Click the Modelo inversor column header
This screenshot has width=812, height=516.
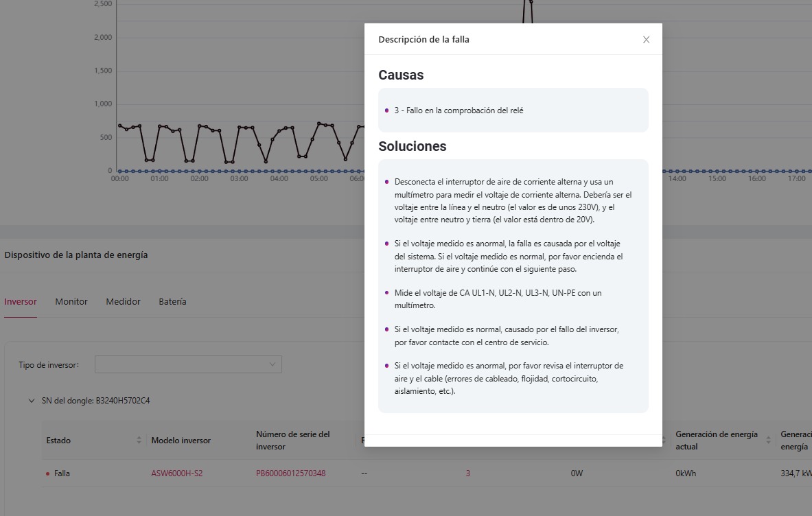(181, 441)
